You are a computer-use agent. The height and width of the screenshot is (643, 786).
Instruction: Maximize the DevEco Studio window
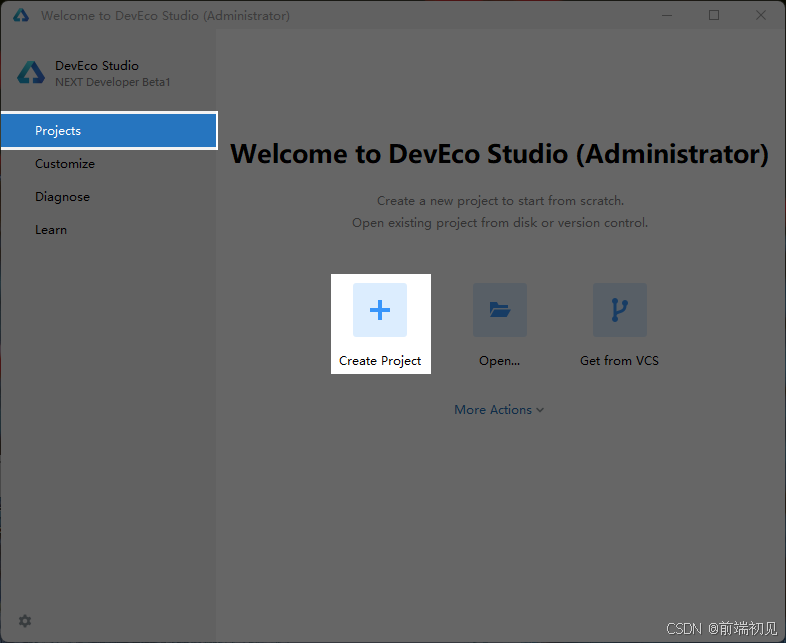[x=714, y=16]
